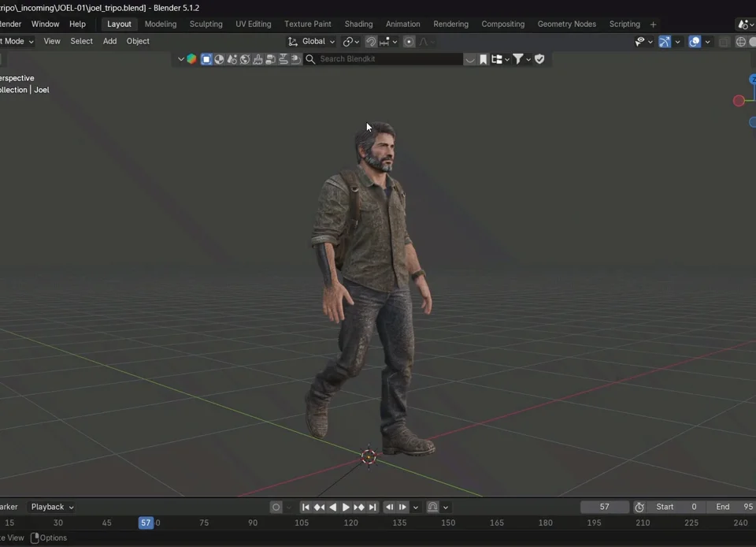The image size is (756, 547).
Task: Collapse the BlenderKit bar chevron
Action: pyautogui.click(x=181, y=59)
